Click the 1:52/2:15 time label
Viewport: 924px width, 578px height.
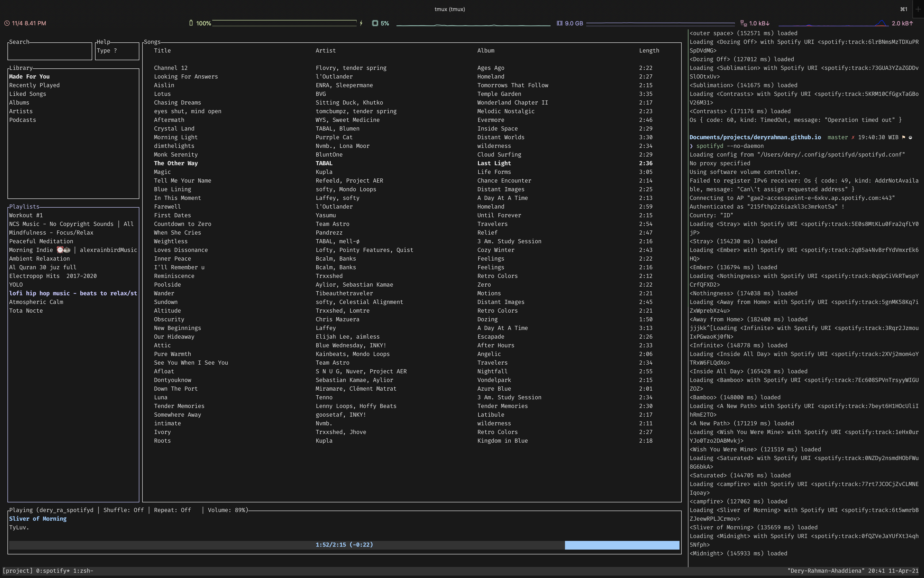pos(344,545)
